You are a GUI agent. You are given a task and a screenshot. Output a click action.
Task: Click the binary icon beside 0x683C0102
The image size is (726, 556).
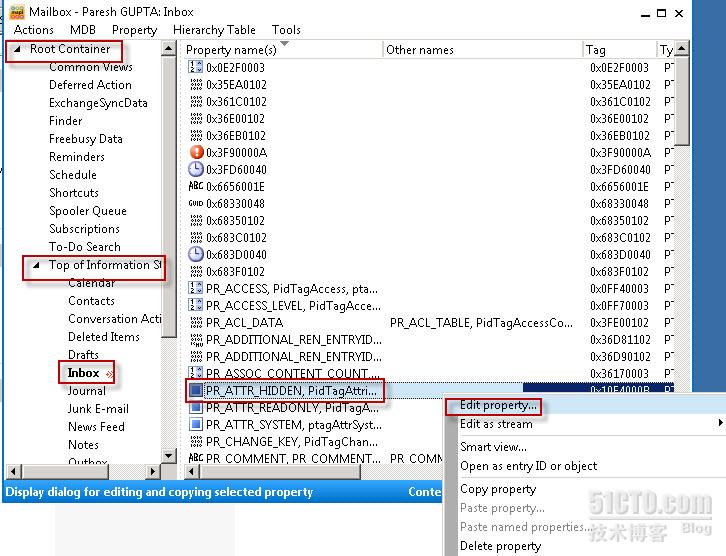coord(196,237)
